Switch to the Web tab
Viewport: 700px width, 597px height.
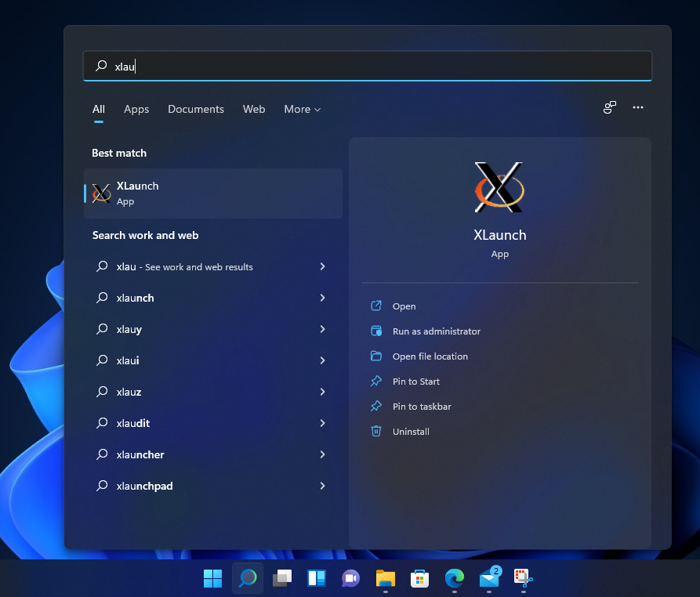tap(254, 110)
